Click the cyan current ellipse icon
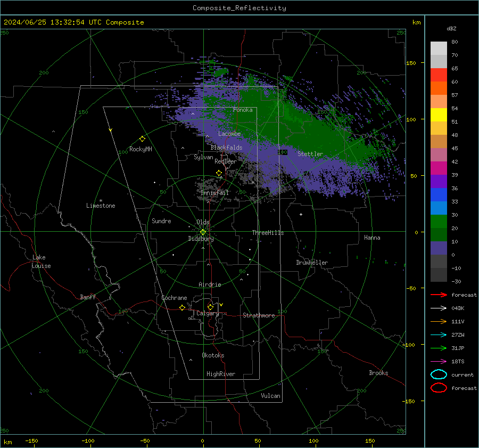The height and width of the screenshot is (448, 479). coord(439,374)
